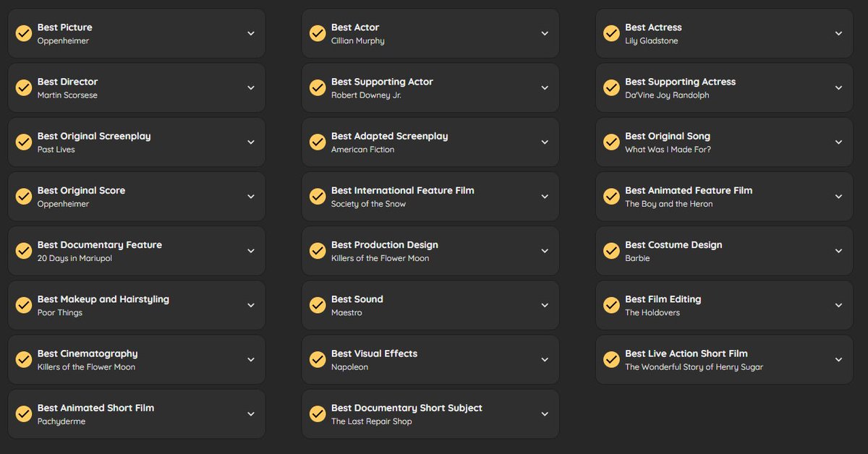Viewport: 868px width, 454px height.
Task: Click the 'Past Lives' pick text
Action: (56, 150)
